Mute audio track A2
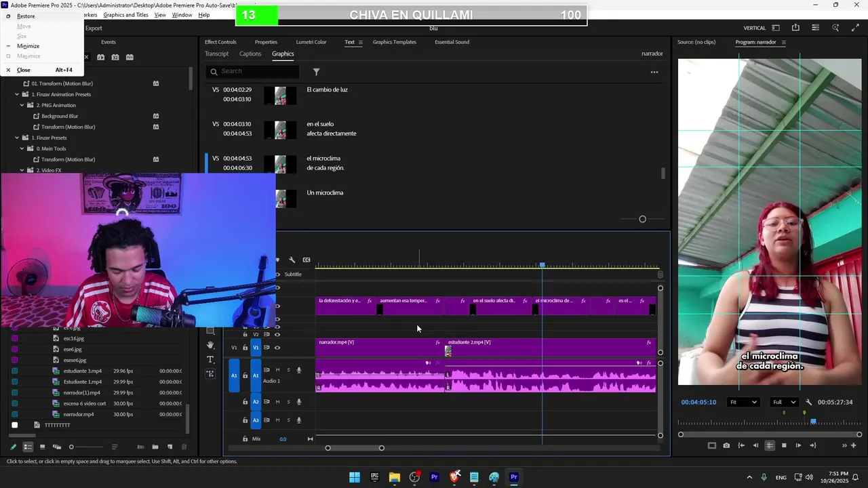Image resolution: width=868 pixels, height=488 pixels. tap(277, 402)
